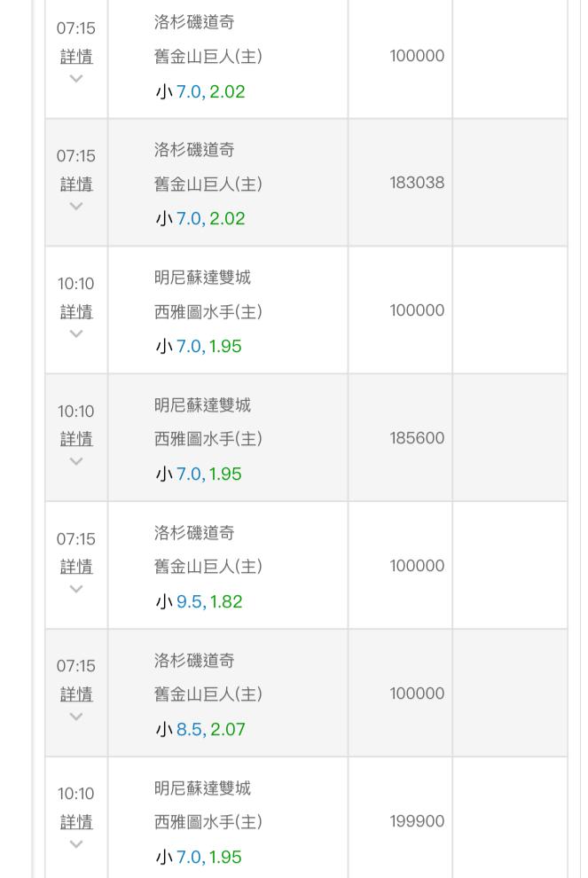Viewport: 588px width, 878px height.
Task: Click the 小 7.0, 1.95 odds in the 185600 row
Action: click(199, 474)
